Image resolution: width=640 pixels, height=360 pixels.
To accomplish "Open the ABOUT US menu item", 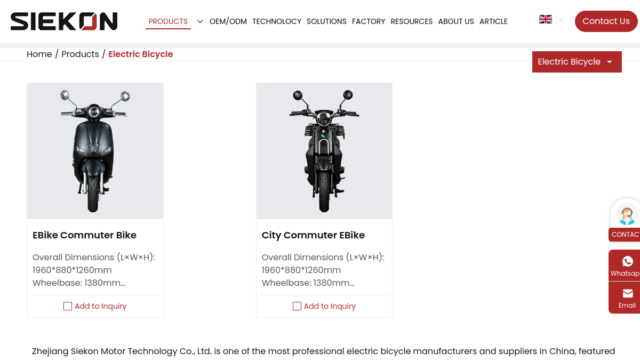I will (456, 21).
